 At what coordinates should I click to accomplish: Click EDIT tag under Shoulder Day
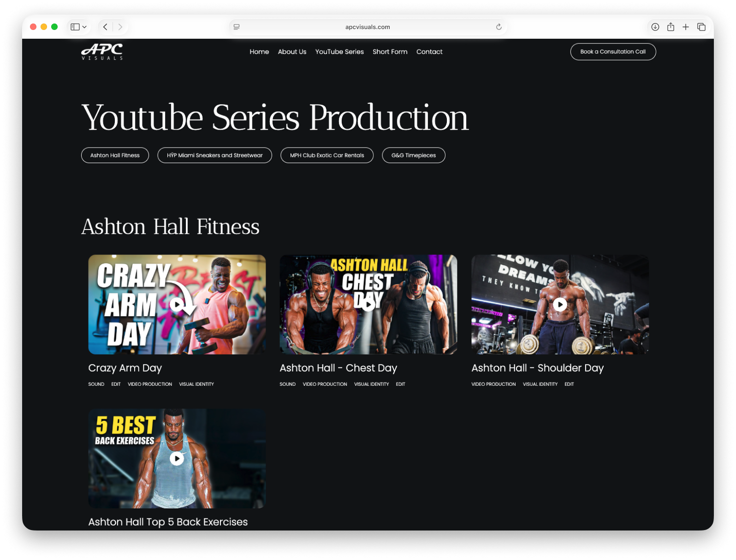(569, 384)
